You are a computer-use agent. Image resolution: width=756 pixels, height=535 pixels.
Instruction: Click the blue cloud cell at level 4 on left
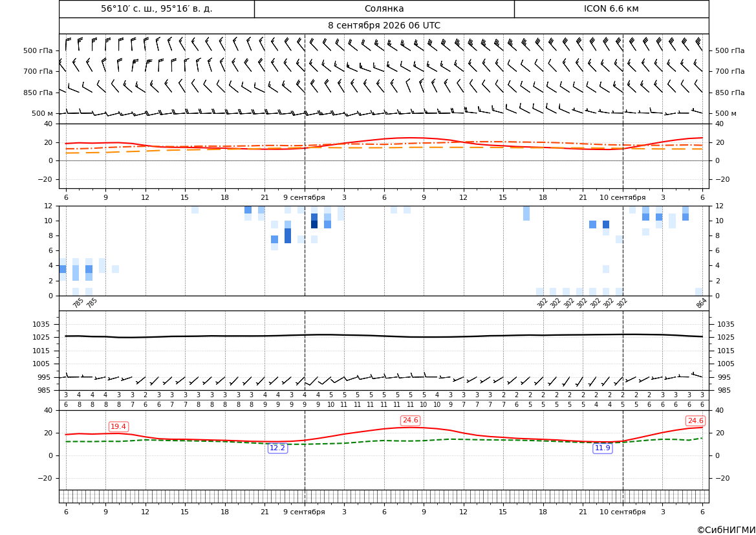pyautogui.click(x=63, y=269)
